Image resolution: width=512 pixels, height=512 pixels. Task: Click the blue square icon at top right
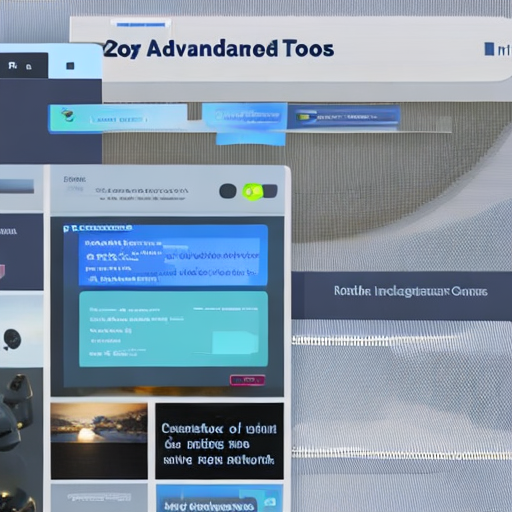(x=489, y=49)
